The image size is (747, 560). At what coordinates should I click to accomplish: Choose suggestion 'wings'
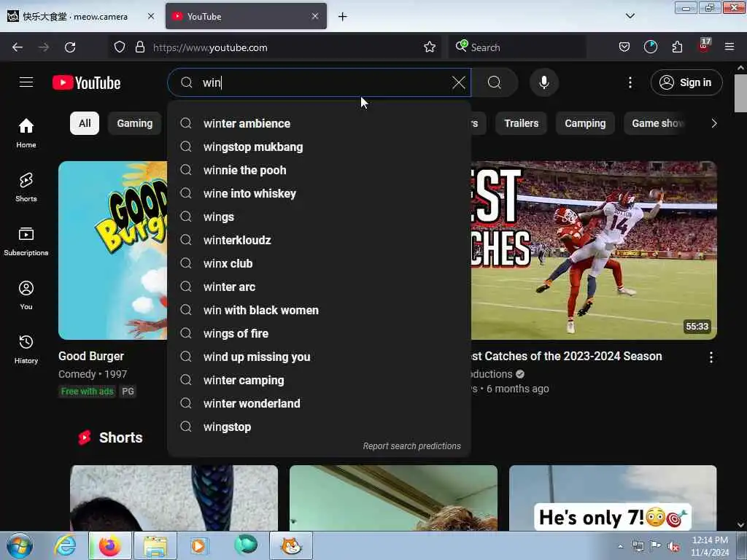pos(320,217)
